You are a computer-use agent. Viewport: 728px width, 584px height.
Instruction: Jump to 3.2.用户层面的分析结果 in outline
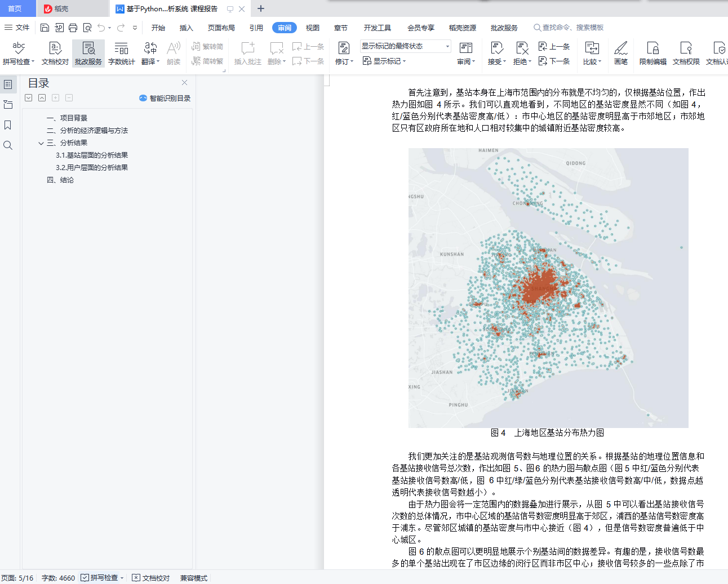tap(92, 168)
